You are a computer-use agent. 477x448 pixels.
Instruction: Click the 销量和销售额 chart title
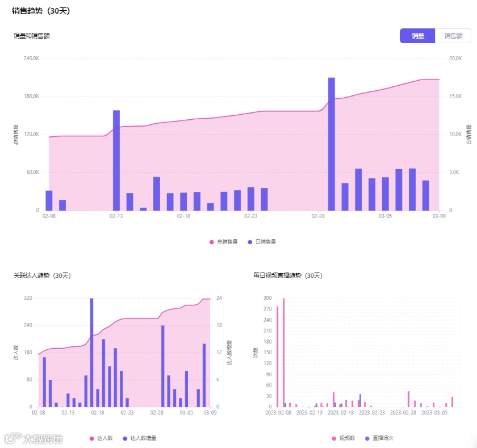pos(32,36)
